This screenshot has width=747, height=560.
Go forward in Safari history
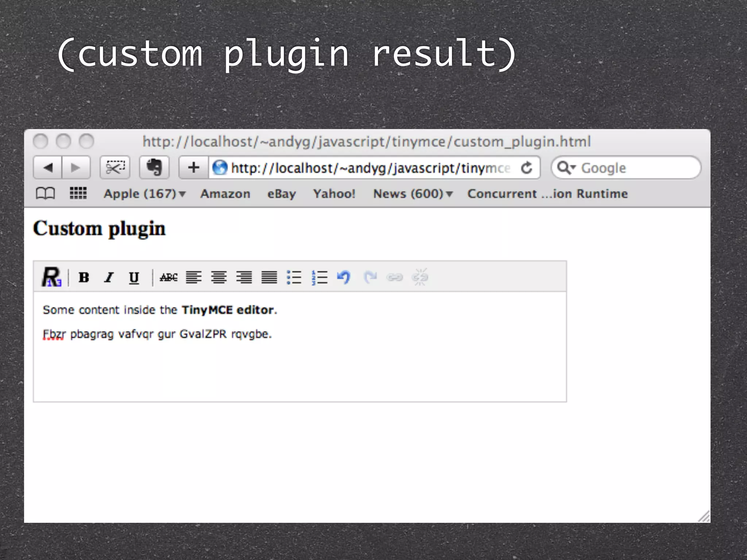[x=76, y=167]
